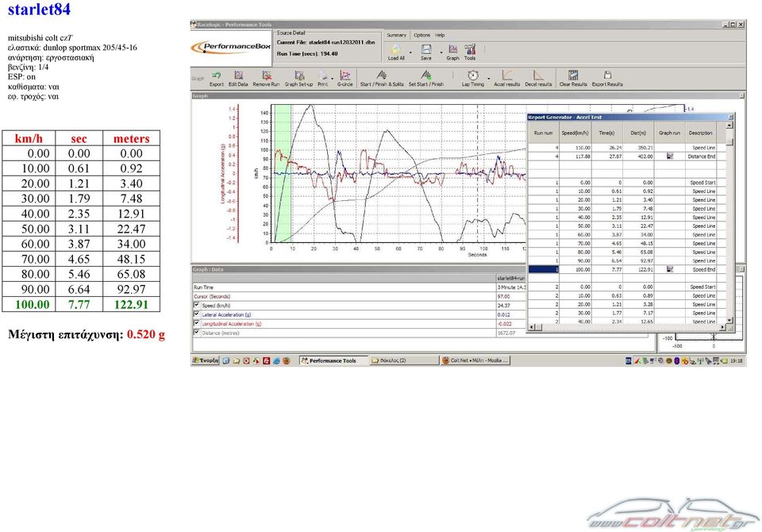Click the Windows Start button
The image size is (762, 532).
206,360
